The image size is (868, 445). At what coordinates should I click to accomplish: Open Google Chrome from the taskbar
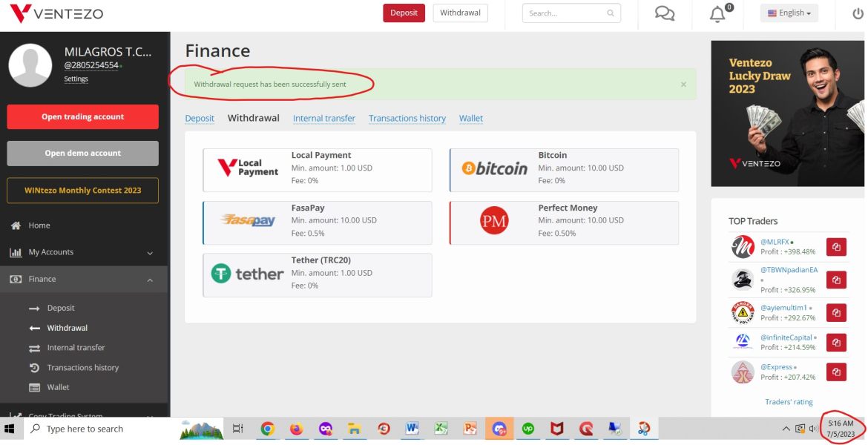click(x=267, y=429)
